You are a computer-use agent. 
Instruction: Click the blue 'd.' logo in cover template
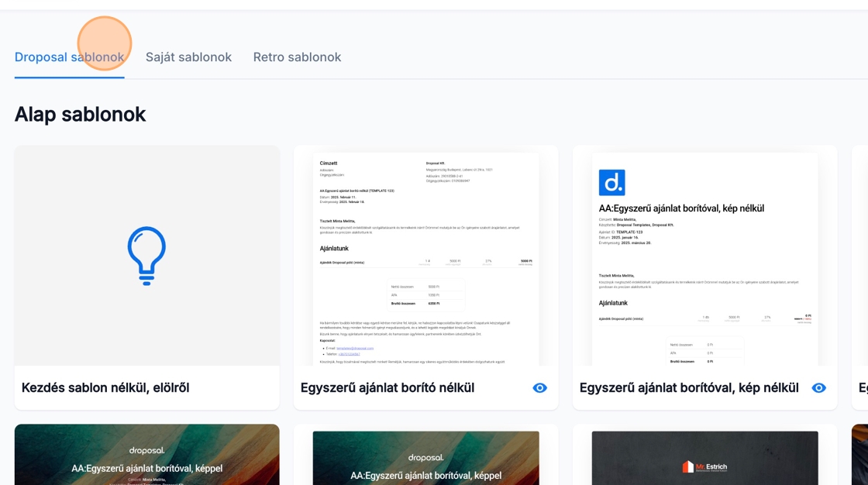pos(611,183)
